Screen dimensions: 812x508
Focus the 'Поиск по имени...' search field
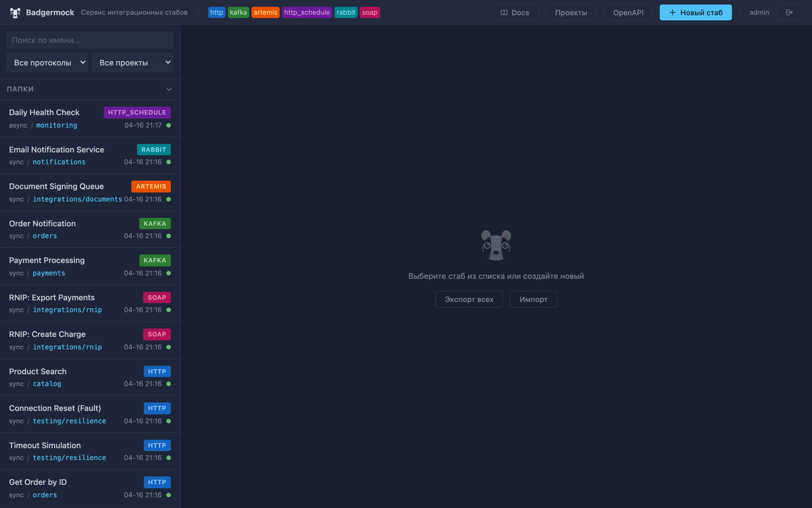[90, 40]
